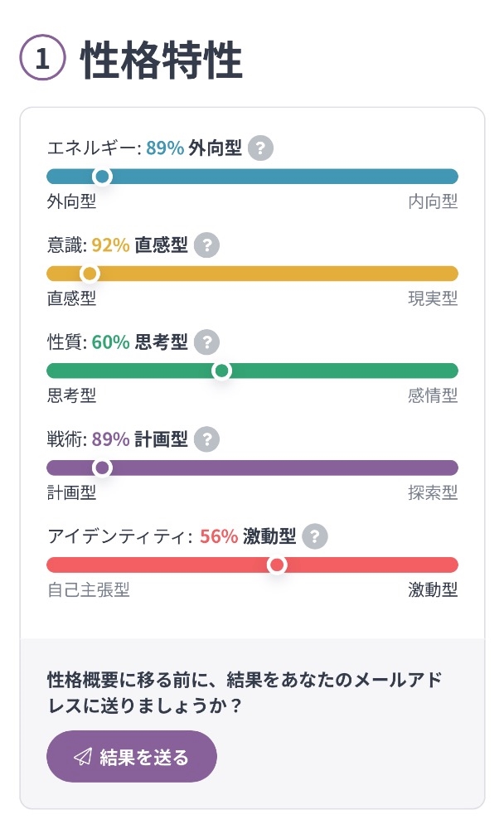
Task: Click the red 56% percentage text
Action: click(x=219, y=536)
